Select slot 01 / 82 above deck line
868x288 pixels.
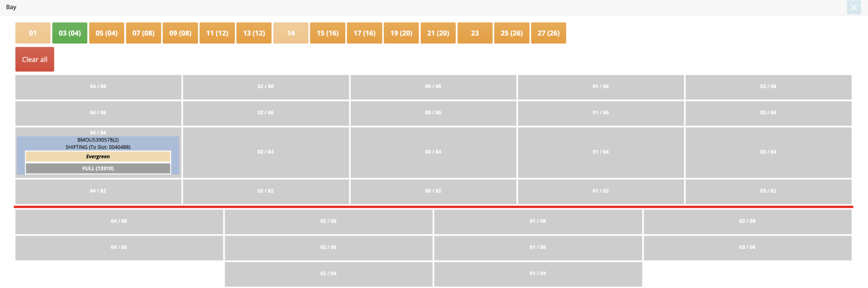pyautogui.click(x=600, y=191)
